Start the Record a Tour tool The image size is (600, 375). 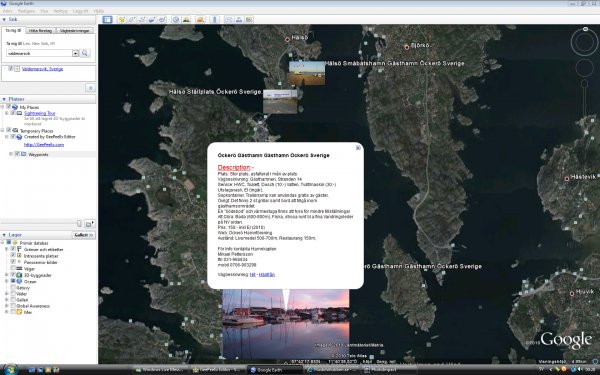(x=162, y=20)
